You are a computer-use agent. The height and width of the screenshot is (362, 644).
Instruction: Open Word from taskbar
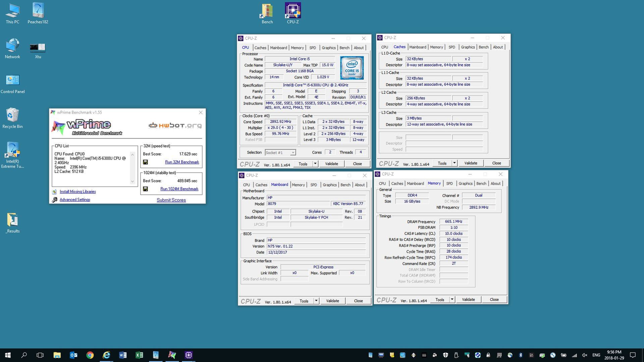(x=123, y=355)
